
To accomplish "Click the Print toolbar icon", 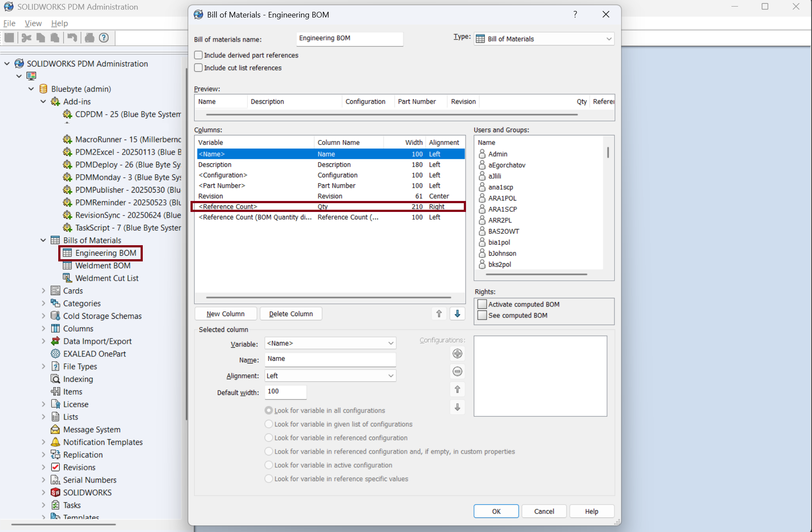I will (x=90, y=38).
